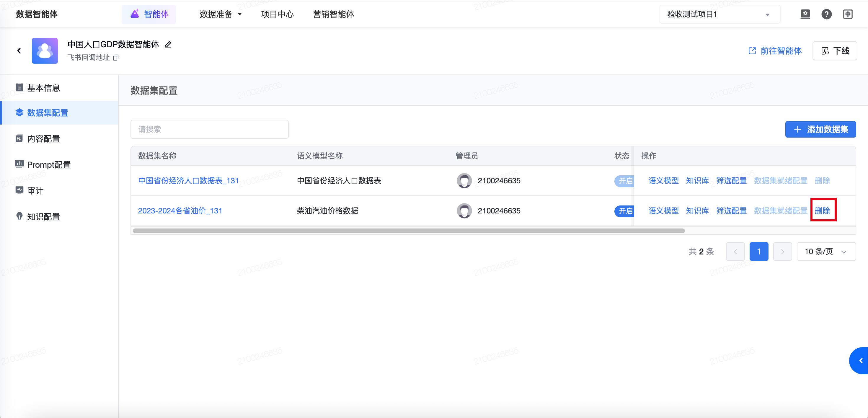Expand the 数据准备 dropdown menu

click(221, 14)
